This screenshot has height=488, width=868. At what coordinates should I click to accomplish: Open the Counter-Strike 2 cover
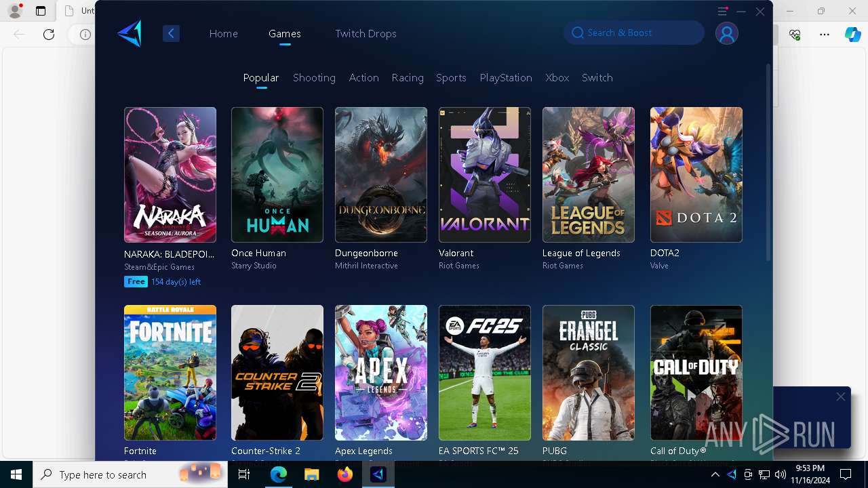point(277,373)
